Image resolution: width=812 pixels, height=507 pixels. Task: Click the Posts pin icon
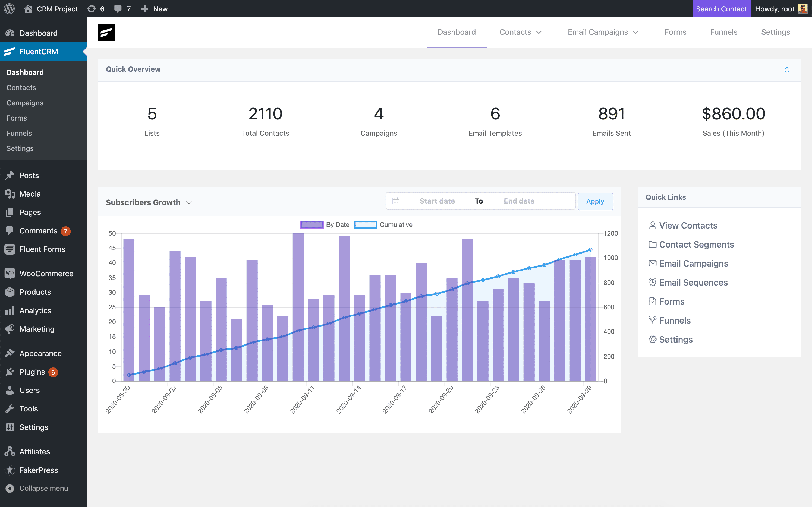pyautogui.click(x=10, y=175)
